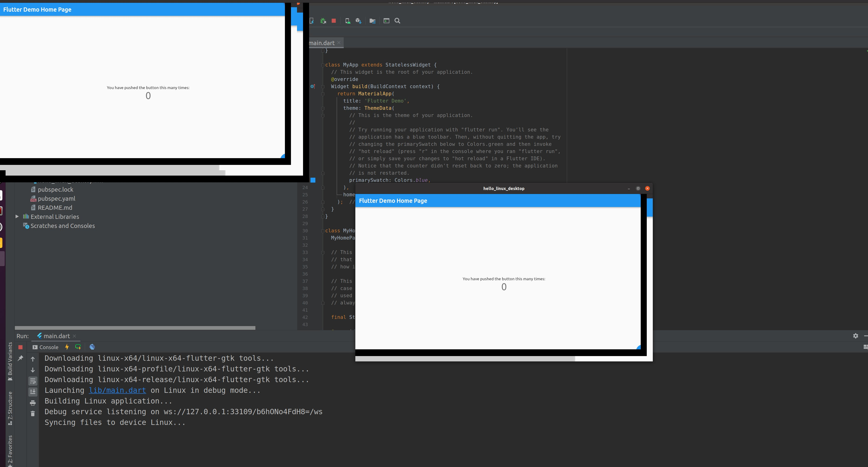Select the Flutter Attach toolbar icon
The height and width of the screenshot is (467, 868).
(312, 21)
